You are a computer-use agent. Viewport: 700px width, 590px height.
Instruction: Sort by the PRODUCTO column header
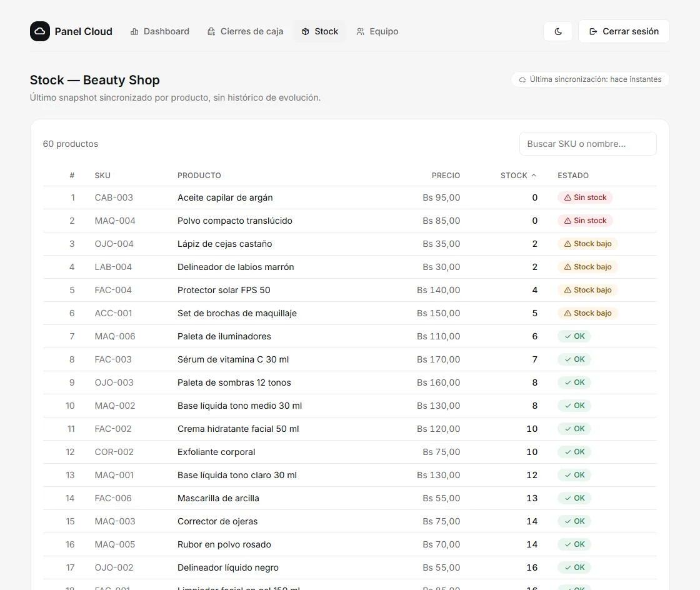tap(199, 176)
